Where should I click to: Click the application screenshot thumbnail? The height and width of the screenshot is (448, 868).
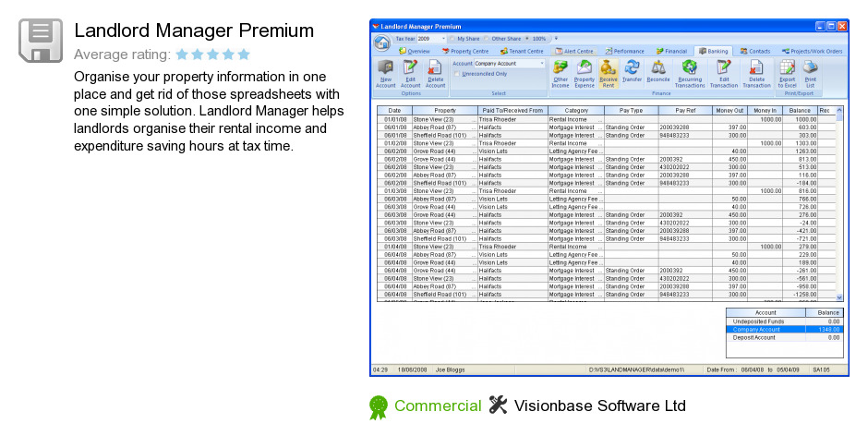pos(609,198)
